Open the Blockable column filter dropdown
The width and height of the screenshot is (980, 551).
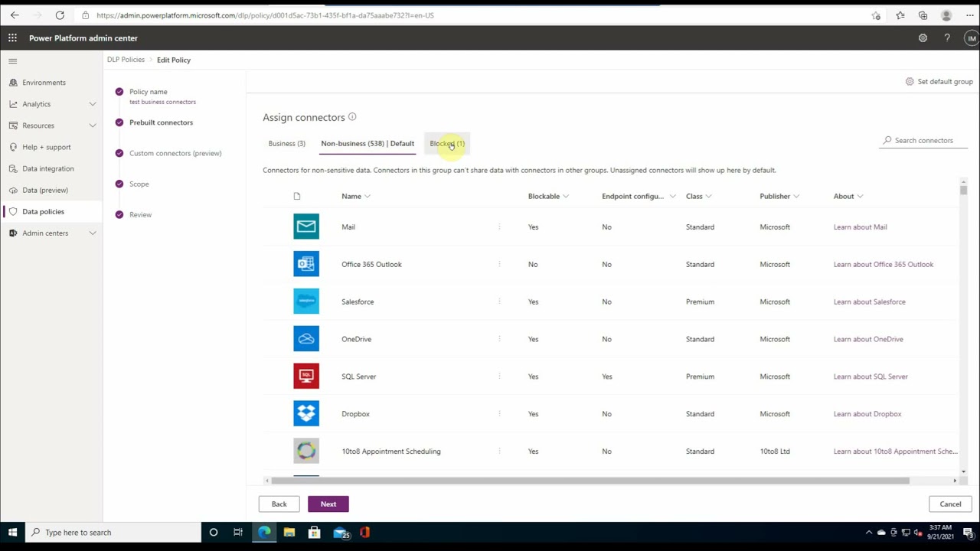[566, 197]
